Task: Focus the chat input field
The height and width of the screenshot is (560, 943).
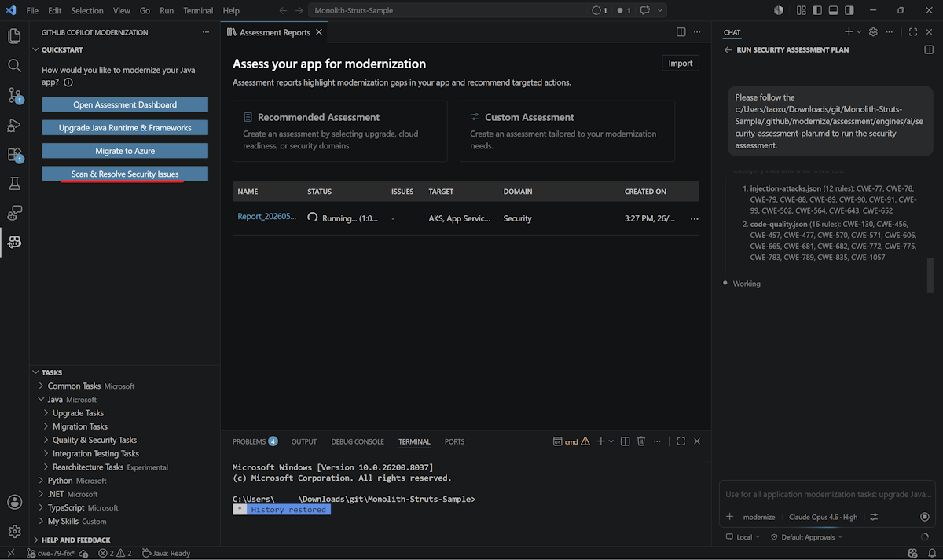Action: pos(827,494)
